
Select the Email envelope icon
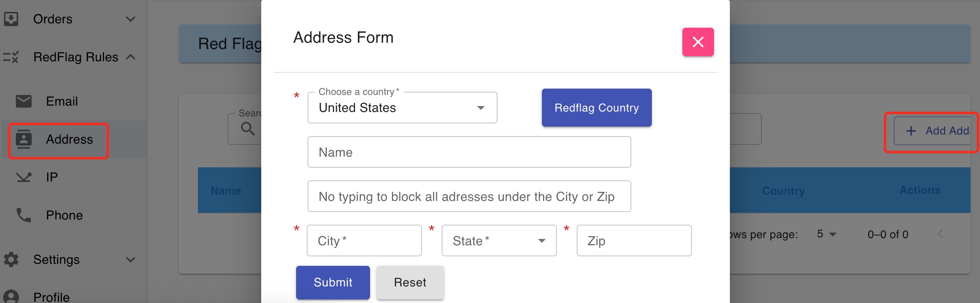coord(24,101)
